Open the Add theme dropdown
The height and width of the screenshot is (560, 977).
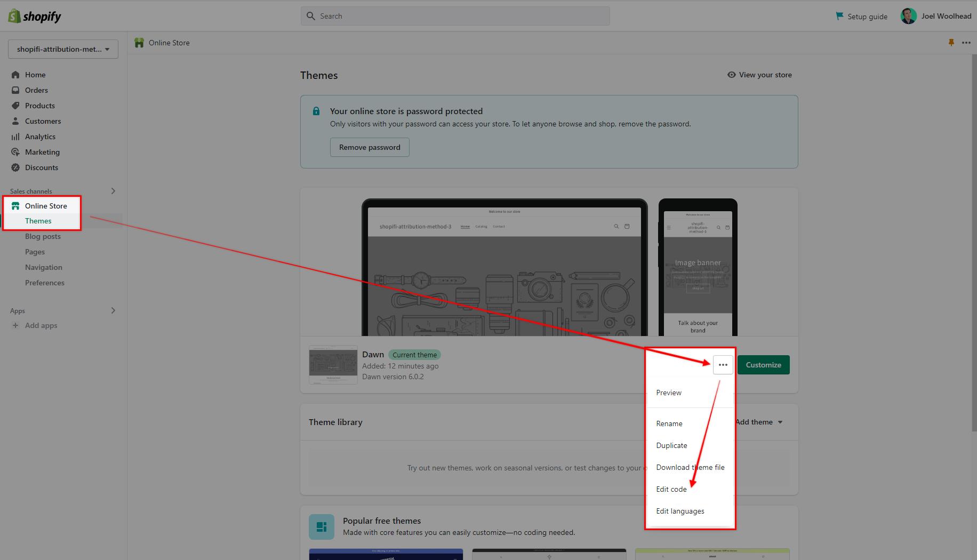[x=759, y=422]
